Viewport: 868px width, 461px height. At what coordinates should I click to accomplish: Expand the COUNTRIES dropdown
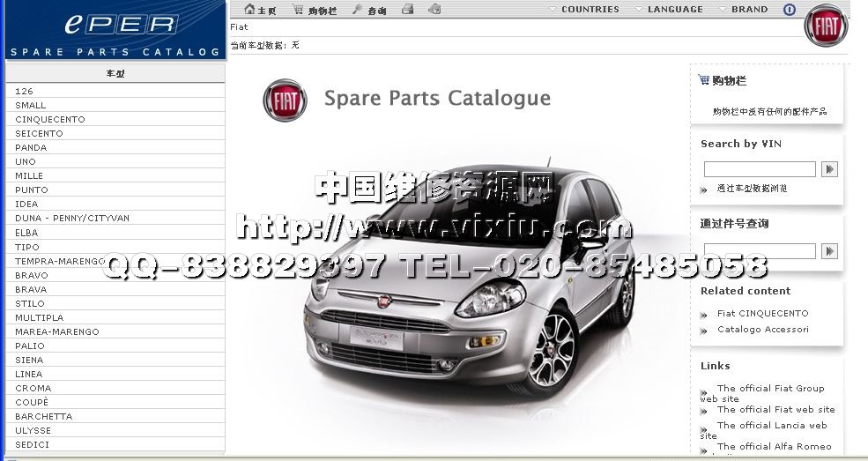point(583,10)
